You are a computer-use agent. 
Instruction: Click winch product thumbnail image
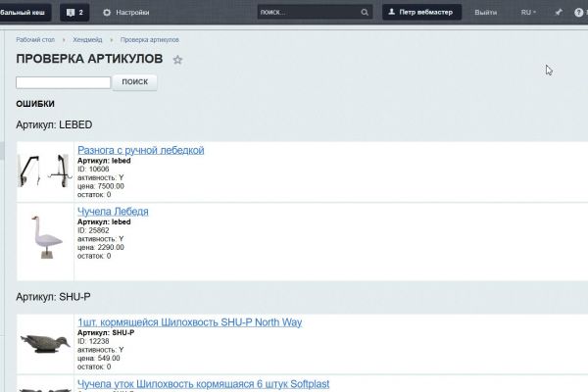(45, 171)
